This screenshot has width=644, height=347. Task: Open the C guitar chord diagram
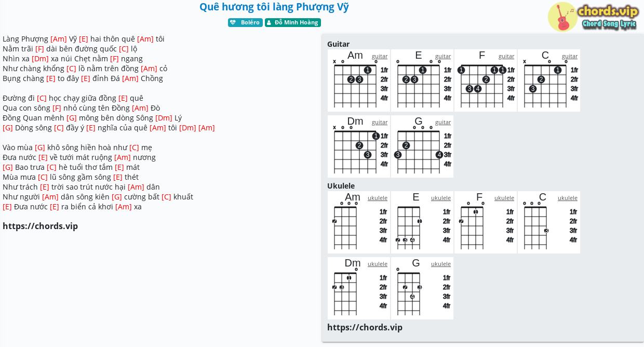tap(549, 83)
